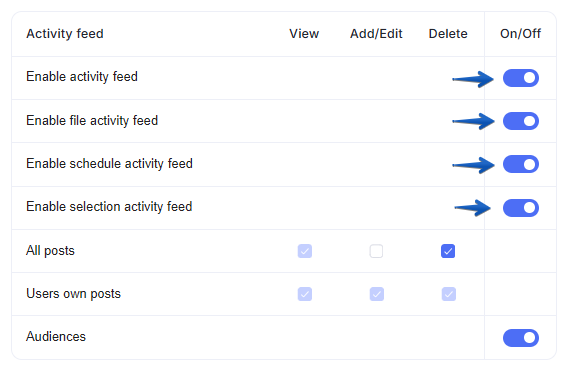
Task: Uncheck Delete checkbox for All posts
Action: coord(448,251)
